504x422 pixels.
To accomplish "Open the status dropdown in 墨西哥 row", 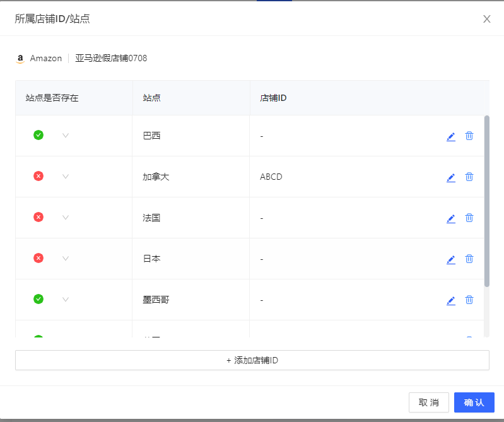I will (x=66, y=300).
